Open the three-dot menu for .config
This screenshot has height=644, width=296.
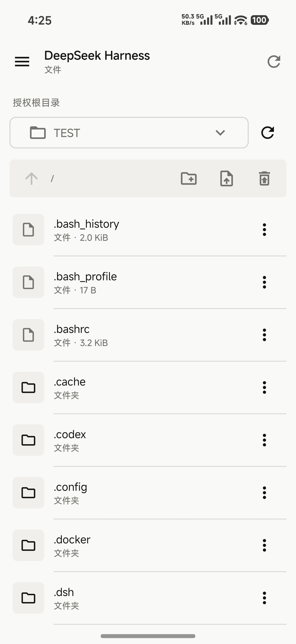point(264,493)
